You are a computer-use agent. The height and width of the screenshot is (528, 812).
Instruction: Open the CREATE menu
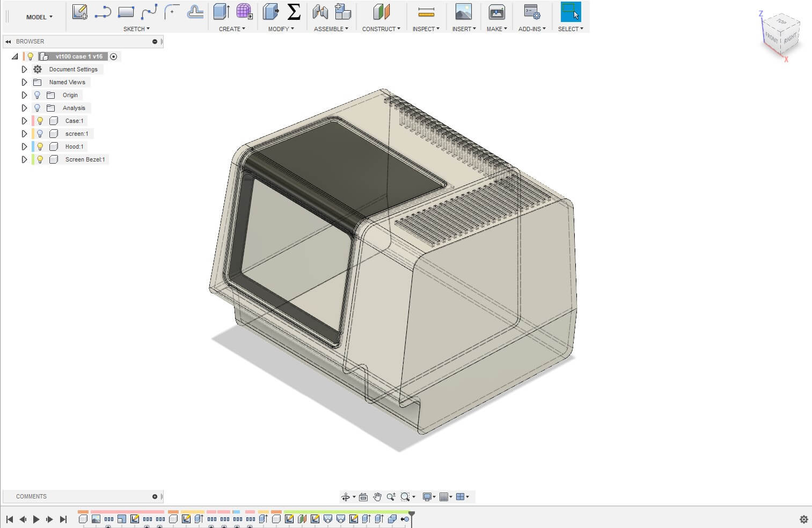pyautogui.click(x=232, y=29)
